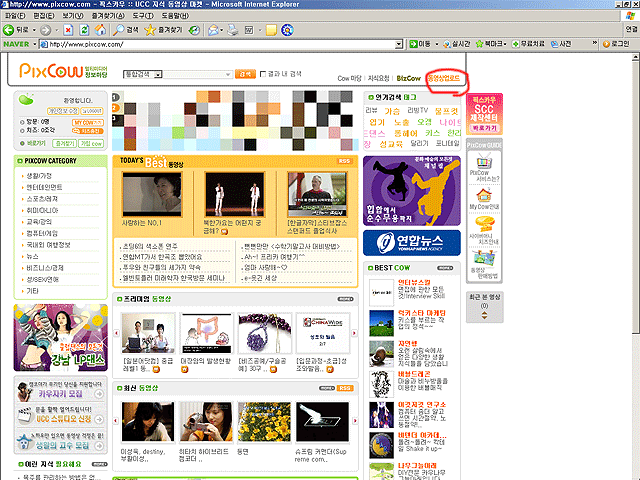Click the right arrow of premium videos carousel

[354, 333]
